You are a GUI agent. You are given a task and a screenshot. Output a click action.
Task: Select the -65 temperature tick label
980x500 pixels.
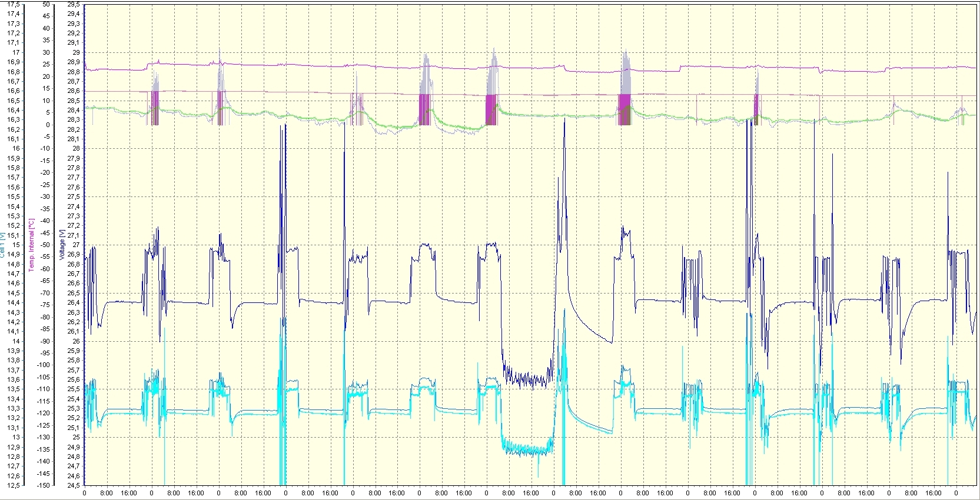(45, 281)
